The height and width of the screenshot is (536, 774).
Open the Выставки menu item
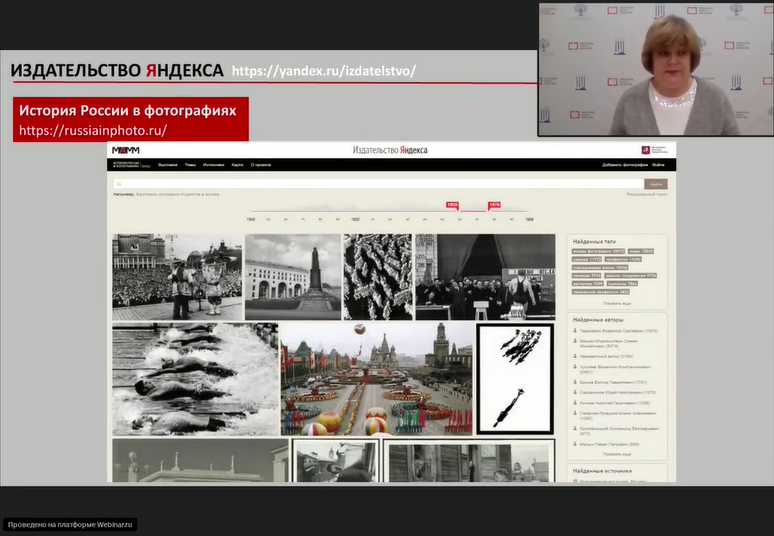167,164
